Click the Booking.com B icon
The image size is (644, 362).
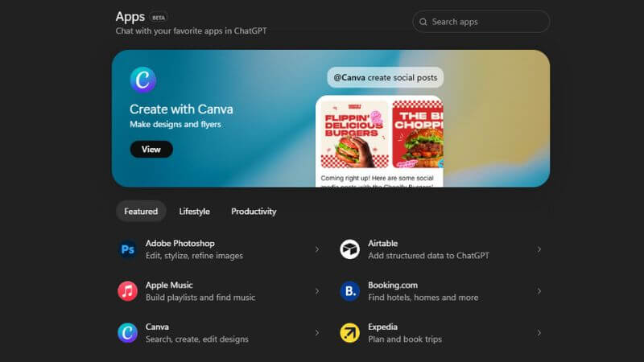tap(350, 291)
